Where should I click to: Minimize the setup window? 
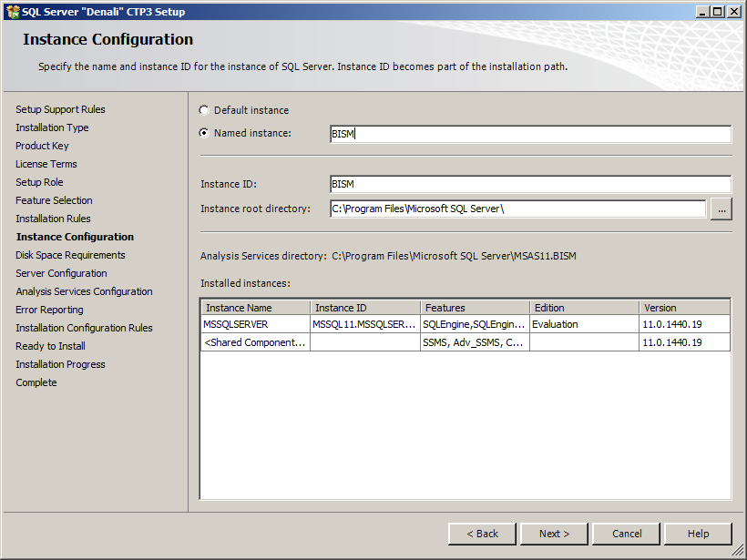click(702, 12)
